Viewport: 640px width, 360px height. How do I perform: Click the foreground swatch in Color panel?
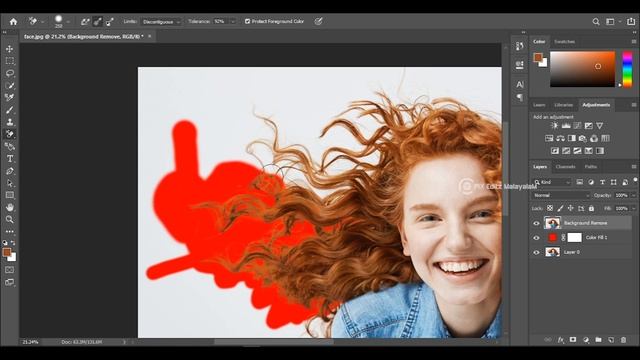[538, 57]
